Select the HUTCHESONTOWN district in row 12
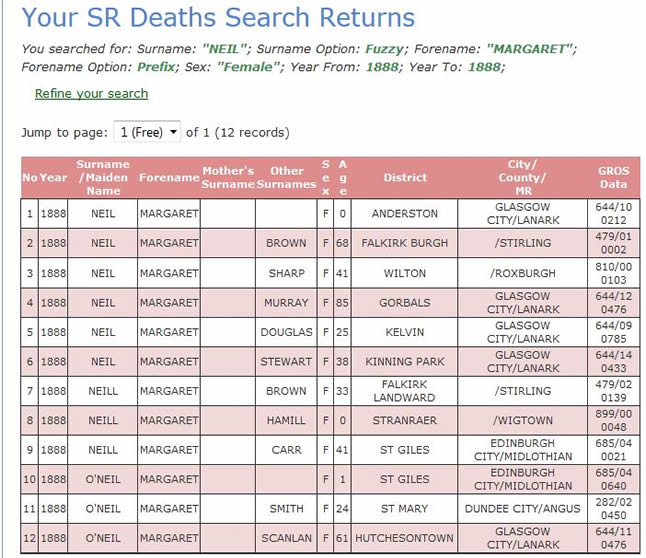 404,538
